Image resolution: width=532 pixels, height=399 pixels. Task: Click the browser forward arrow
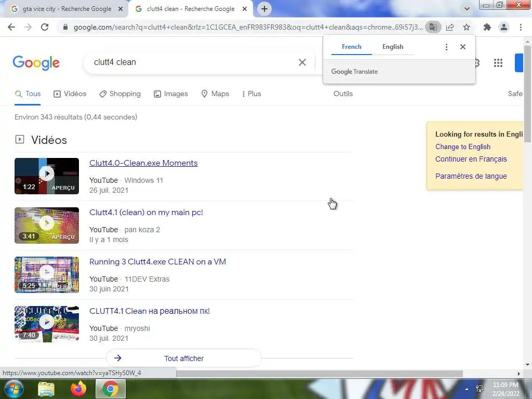click(x=28, y=27)
